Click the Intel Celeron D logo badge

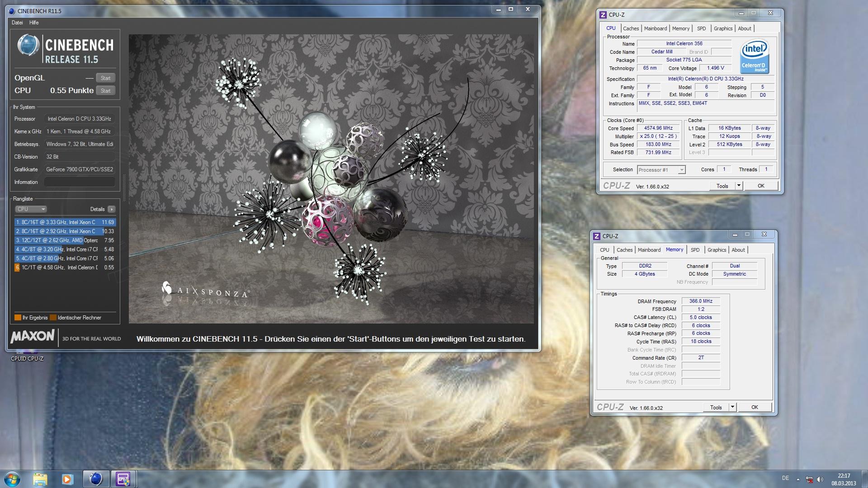click(754, 56)
